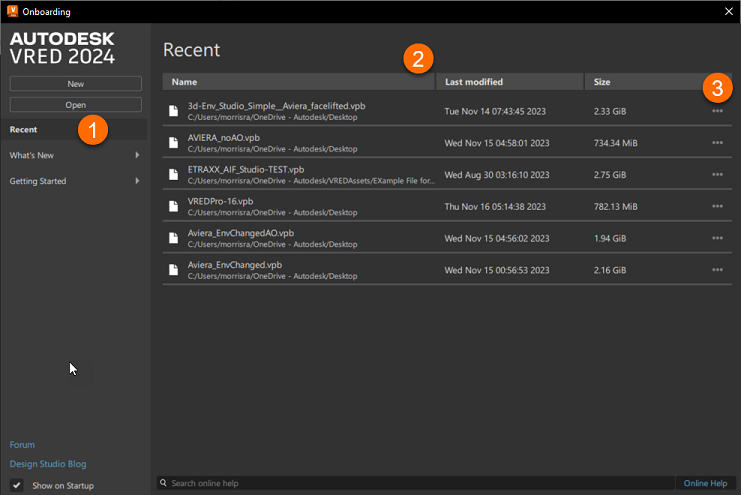This screenshot has width=741, height=495.
Task: Sort the list by Size column header
Action: click(x=658, y=82)
